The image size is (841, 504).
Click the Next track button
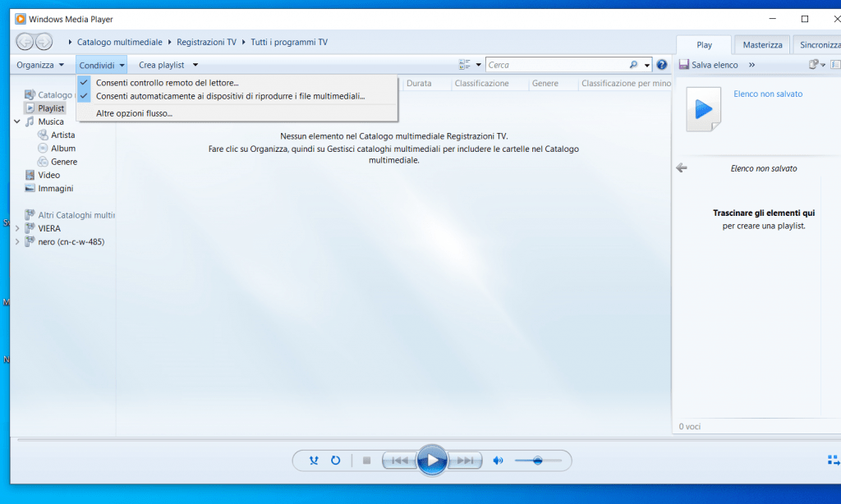(x=465, y=460)
